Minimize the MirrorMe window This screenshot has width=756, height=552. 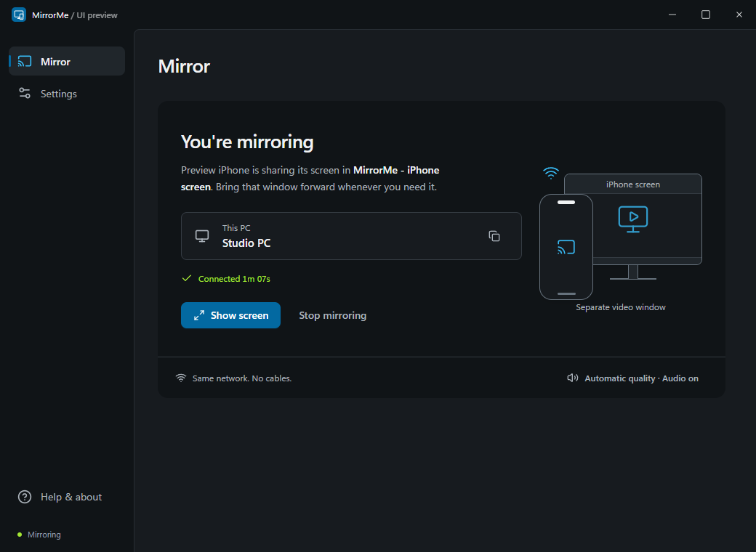pos(672,15)
